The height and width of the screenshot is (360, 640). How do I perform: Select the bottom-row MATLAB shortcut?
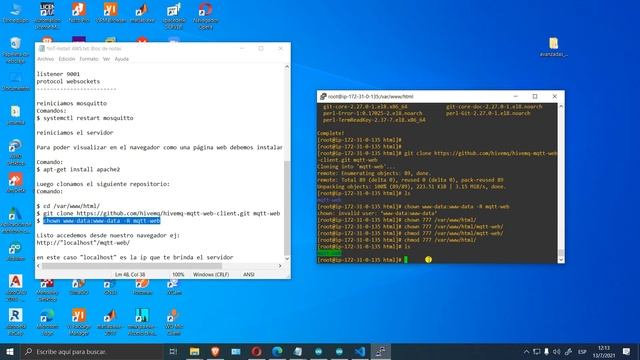pos(110,322)
